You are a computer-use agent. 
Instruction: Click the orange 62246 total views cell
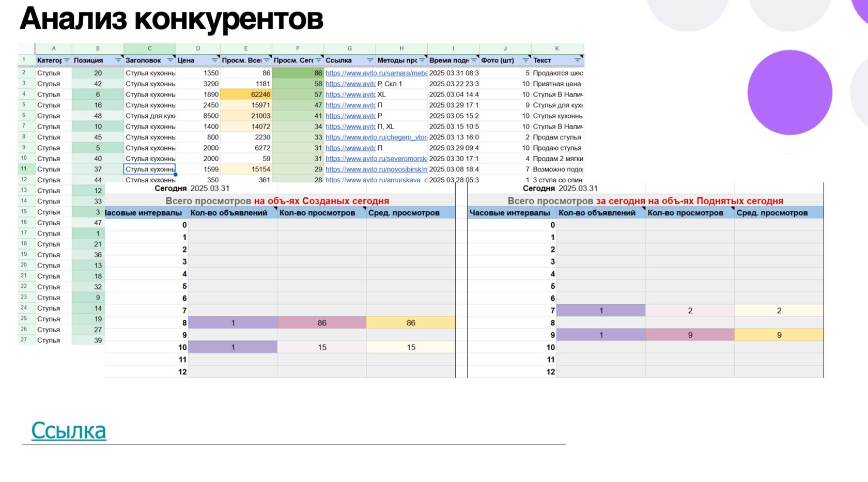click(x=246, y=95)
